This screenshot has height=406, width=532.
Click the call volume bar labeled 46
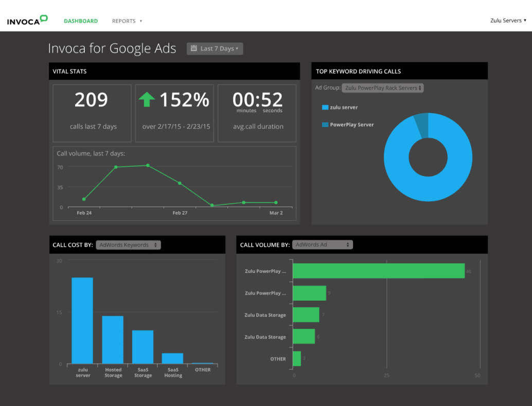click(379, 271)
